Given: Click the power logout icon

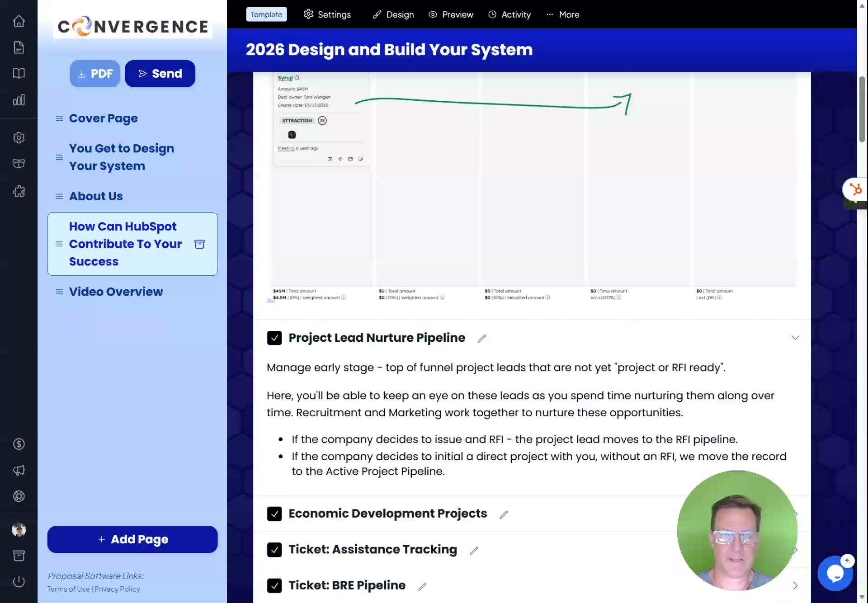Looking at the screenshot, I should click(x=19, y=582).
